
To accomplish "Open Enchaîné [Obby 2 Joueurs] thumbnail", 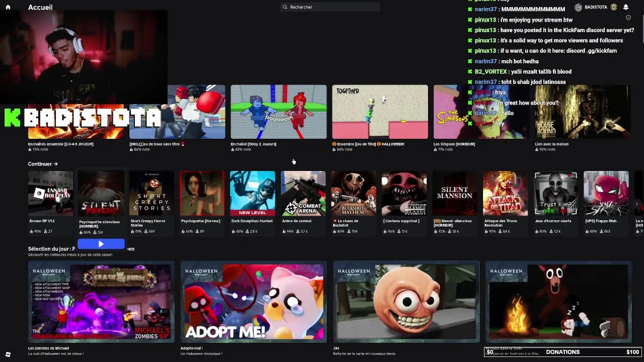I will click(279, 112).
